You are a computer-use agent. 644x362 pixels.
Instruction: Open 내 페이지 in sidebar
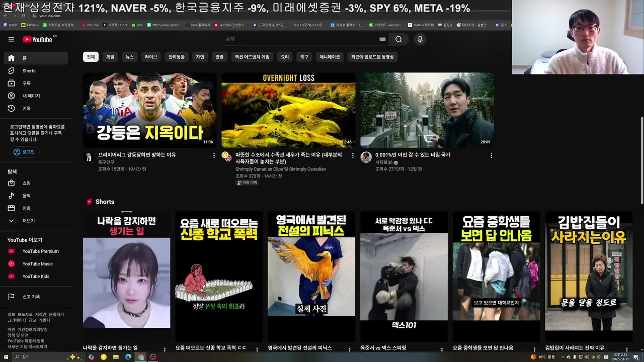click(36, 96)
